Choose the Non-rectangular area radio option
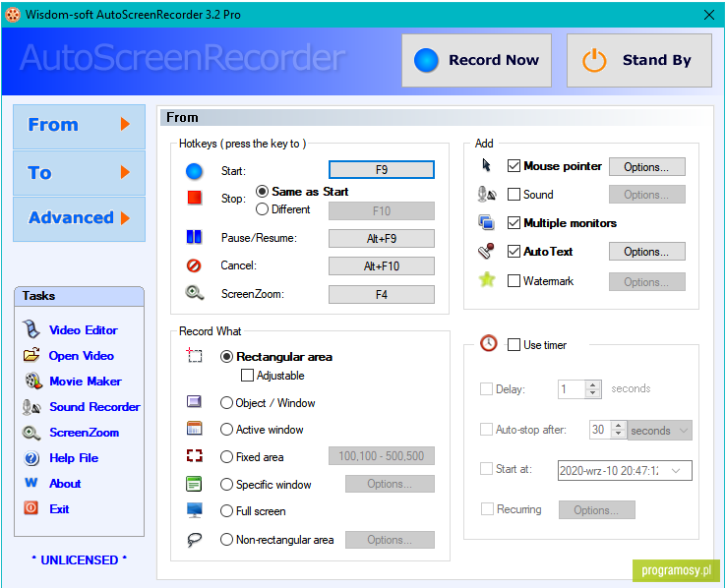 point(226,540)
